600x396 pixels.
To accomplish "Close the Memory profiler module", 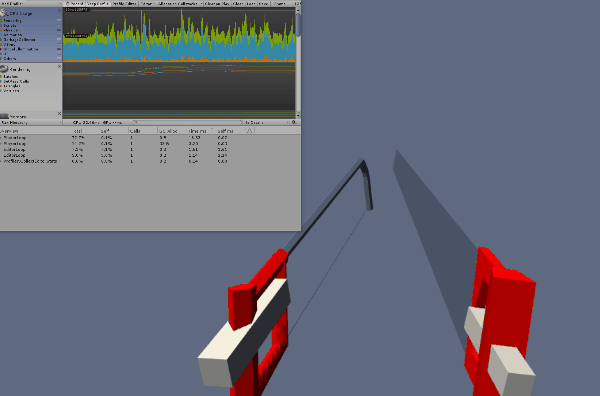I will point(59,114).
